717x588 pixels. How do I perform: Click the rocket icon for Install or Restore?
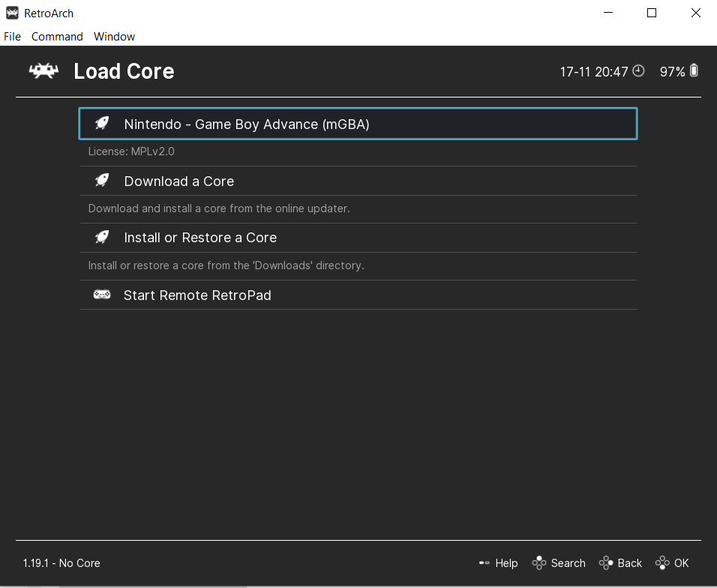pos(102,236)
